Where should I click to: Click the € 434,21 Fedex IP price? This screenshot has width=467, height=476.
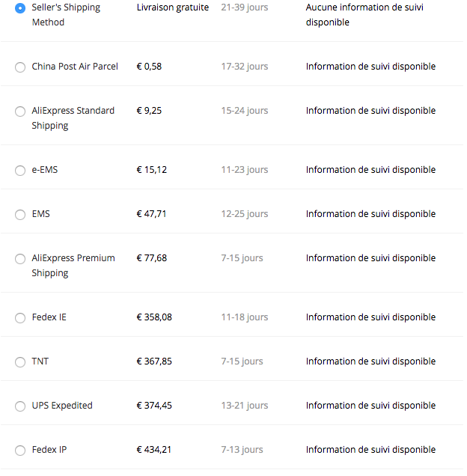(x=154, y=450)
